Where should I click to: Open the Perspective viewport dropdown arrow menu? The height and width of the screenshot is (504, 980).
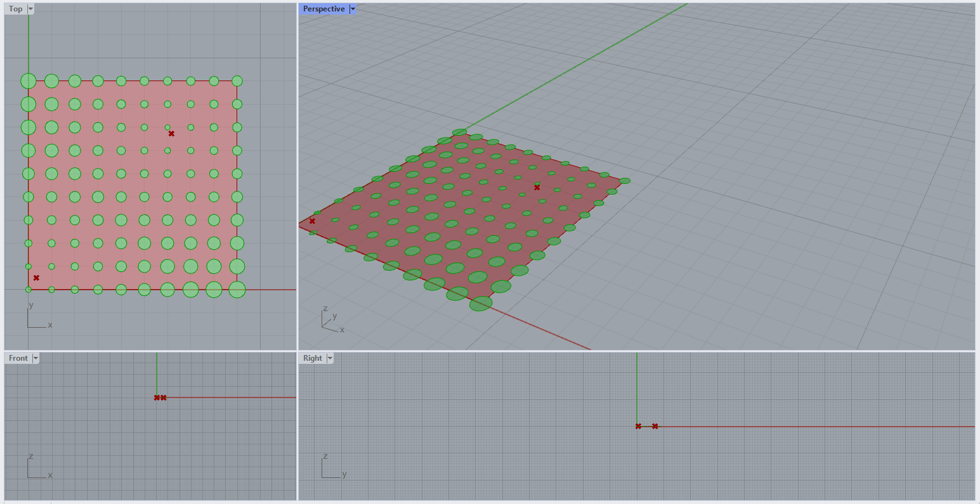(353, 9)
